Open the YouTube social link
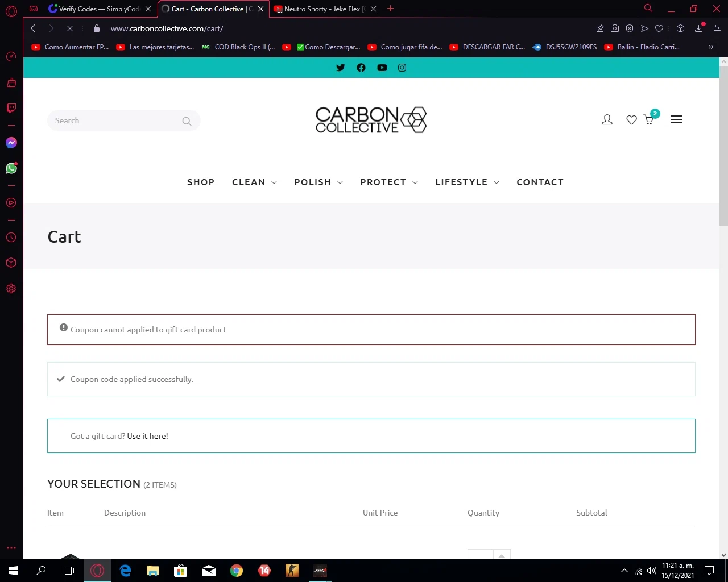Image resolution: width=728 pixels, height=582 pixels. [382, 68]
